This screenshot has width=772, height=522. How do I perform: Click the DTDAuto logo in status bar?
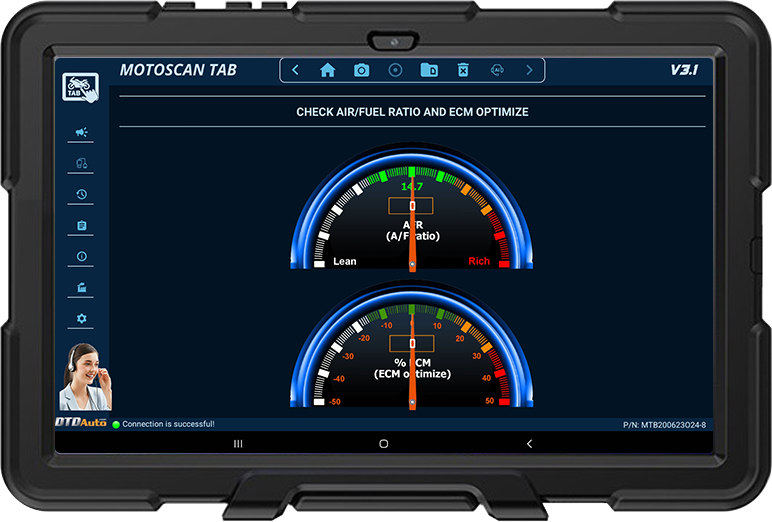tap(82, 424)
